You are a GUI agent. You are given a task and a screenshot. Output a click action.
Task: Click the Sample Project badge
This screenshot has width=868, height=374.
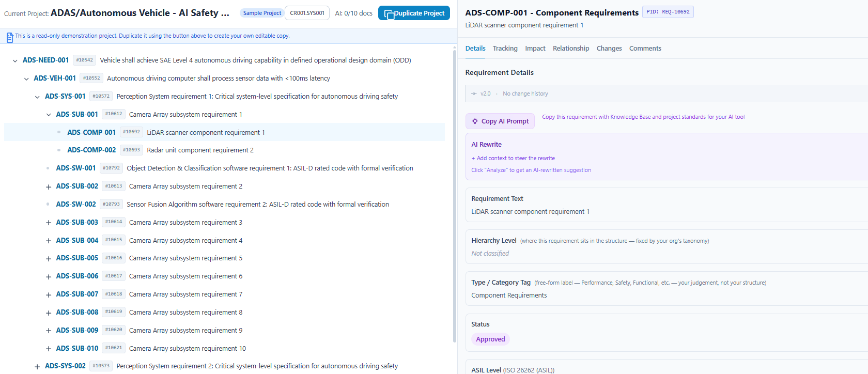pos(262,13)
